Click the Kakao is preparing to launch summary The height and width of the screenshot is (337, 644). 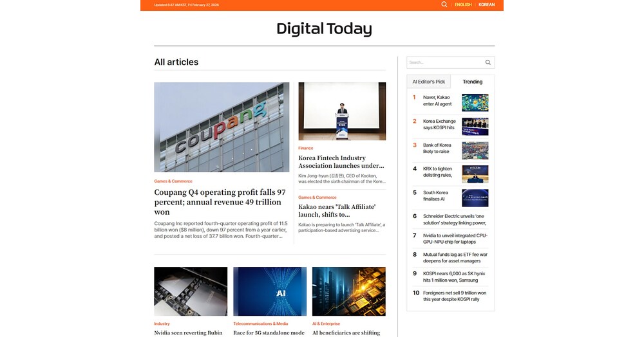(x=342, y=228)
